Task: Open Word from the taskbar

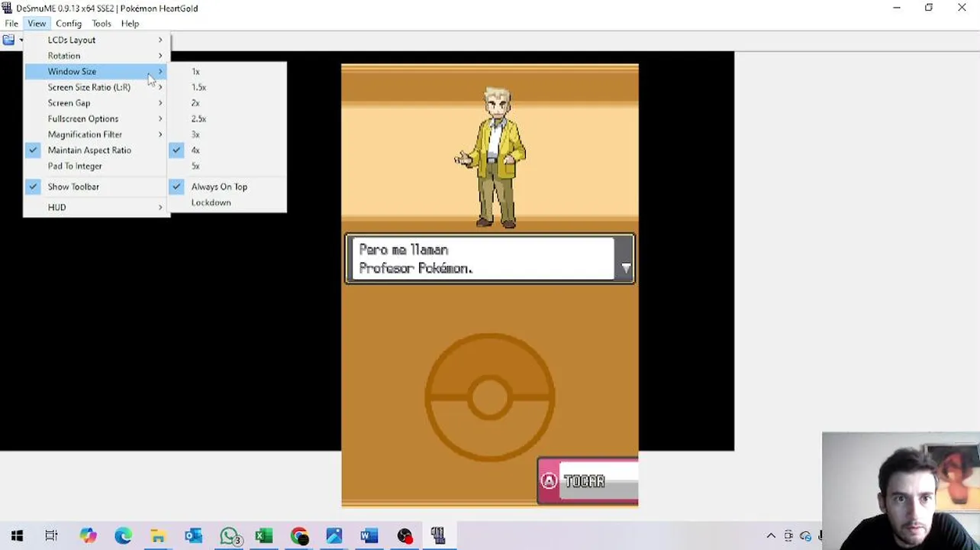Action: (369, 536)
